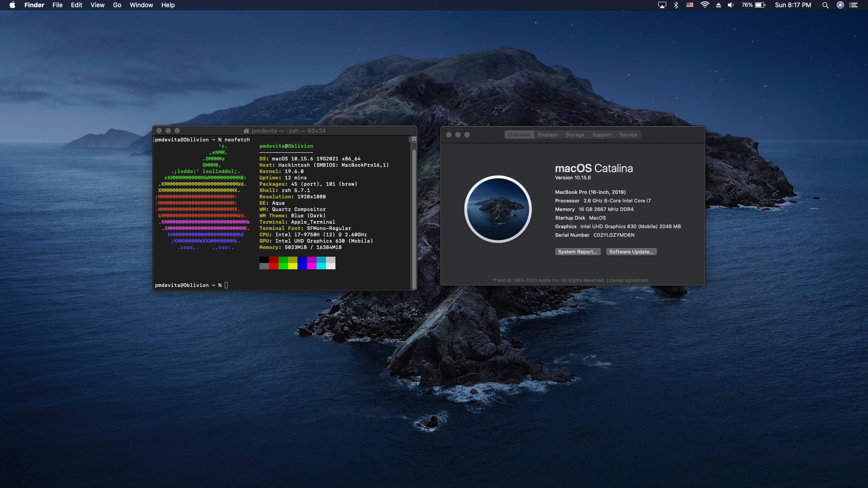Click 'MacBook Pro (16-inch, 2019)' text
This screenshot has height=488, width=868.
pos(590,192)
